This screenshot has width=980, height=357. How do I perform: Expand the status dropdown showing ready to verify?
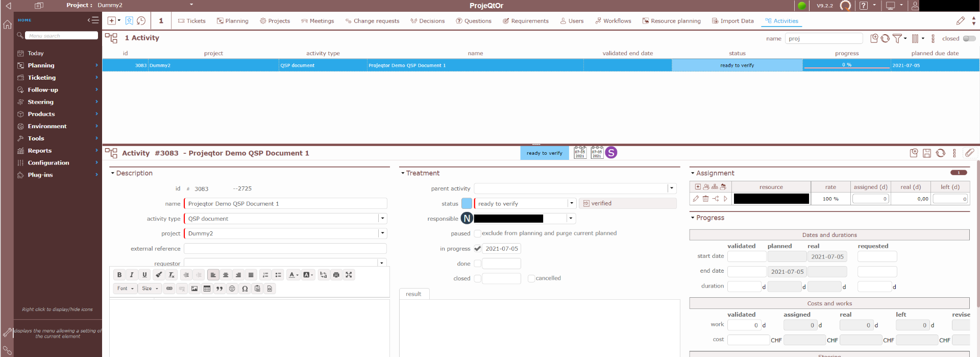(571, 203)
